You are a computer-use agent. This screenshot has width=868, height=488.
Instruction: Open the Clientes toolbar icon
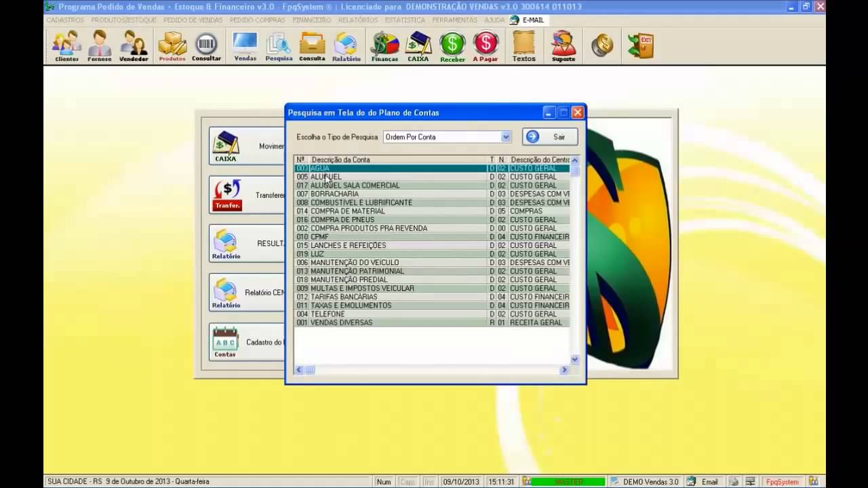66,46
